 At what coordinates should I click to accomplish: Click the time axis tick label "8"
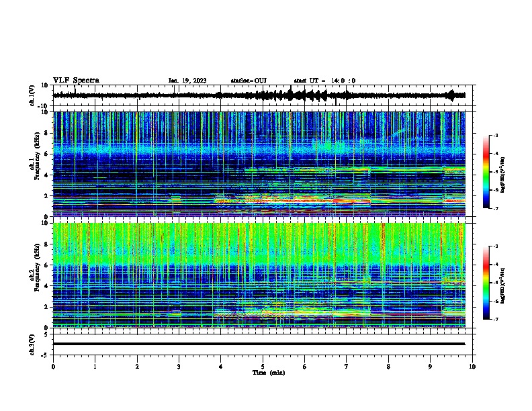coord(388,367)
